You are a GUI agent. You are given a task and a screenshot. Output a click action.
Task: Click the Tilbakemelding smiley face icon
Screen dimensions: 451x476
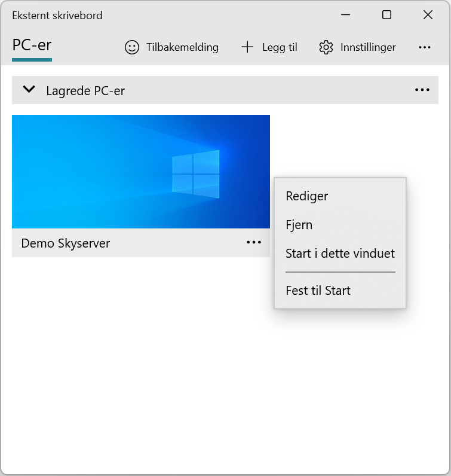131,47
